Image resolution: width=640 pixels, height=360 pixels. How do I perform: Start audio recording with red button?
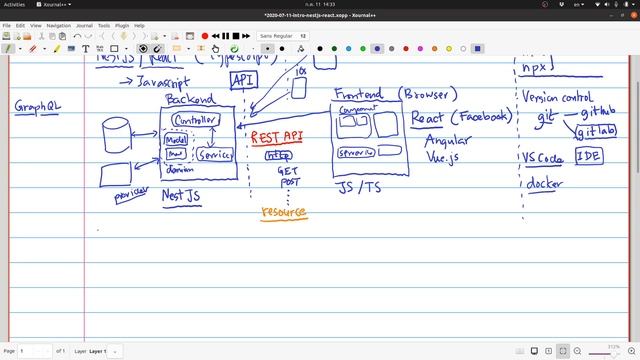(x=205, y=36)
